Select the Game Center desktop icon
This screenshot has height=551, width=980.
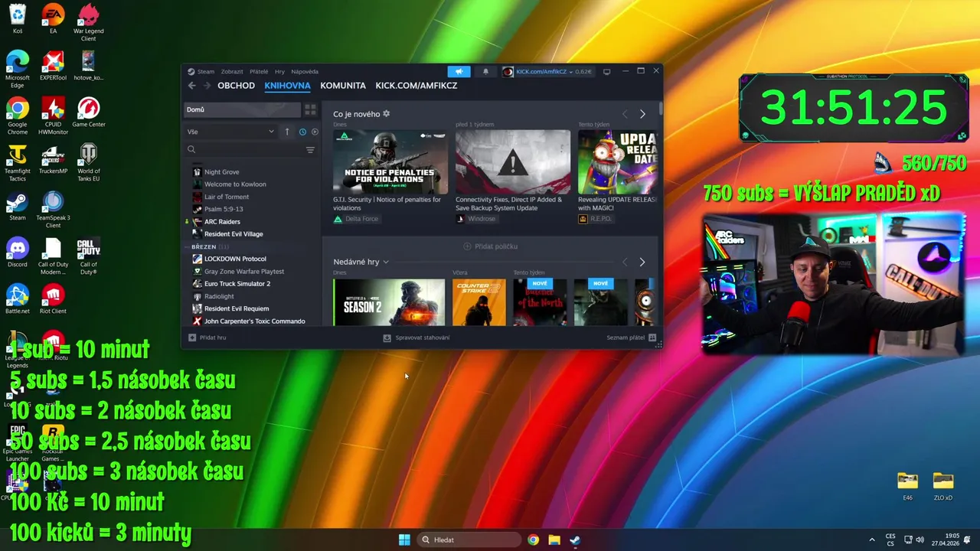(88, 112)
